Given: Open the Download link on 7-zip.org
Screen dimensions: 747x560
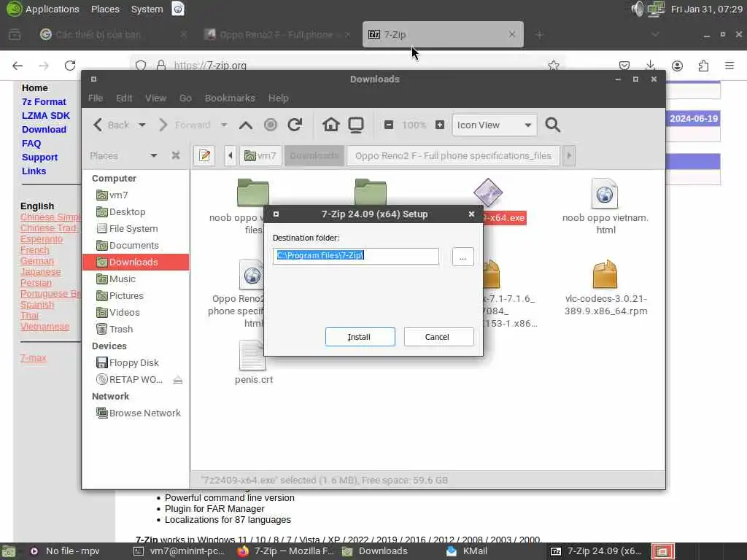Looking at the screenshot, I should click(x=44, y=130).
